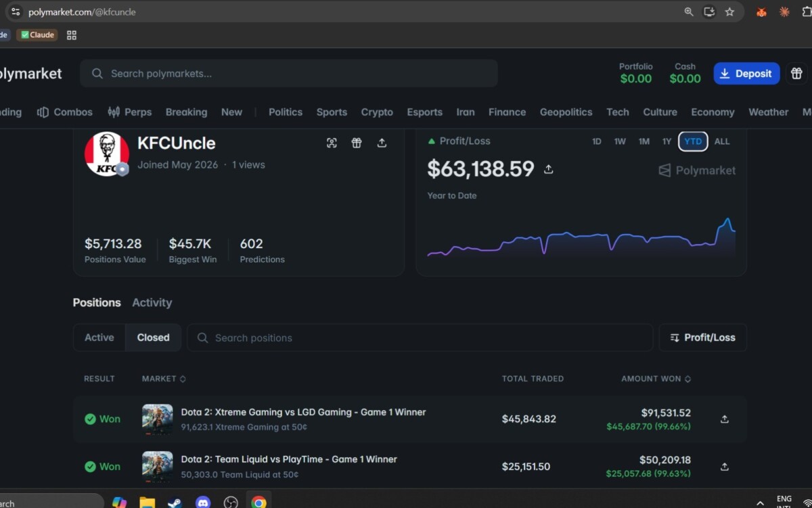Open the Weather category

[768, 112]
